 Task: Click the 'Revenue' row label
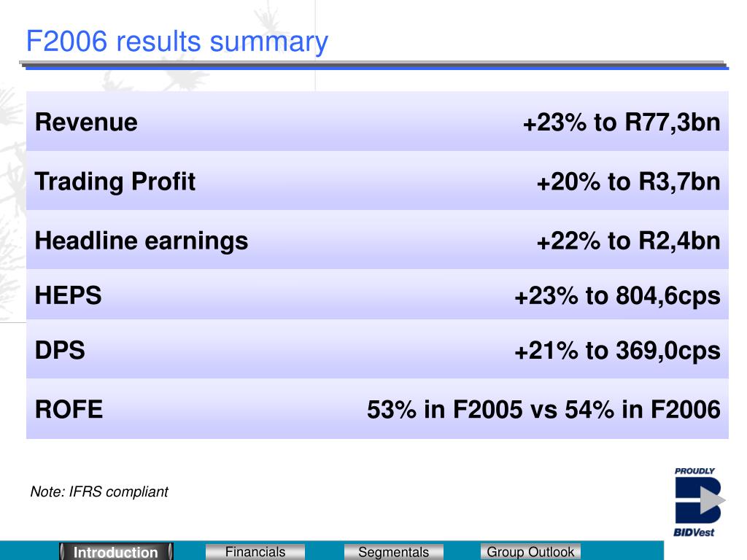(x=86, y=122)
